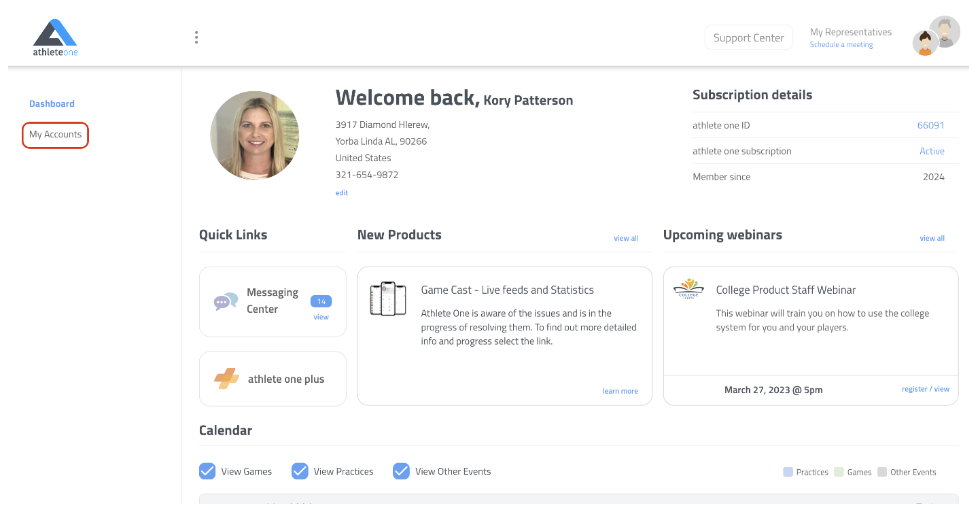
Task: Click the athlete one logo
Action: [55, 37]
